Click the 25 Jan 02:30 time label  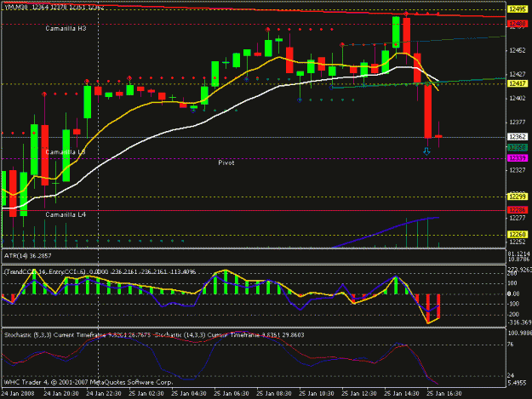click(146, 394)
